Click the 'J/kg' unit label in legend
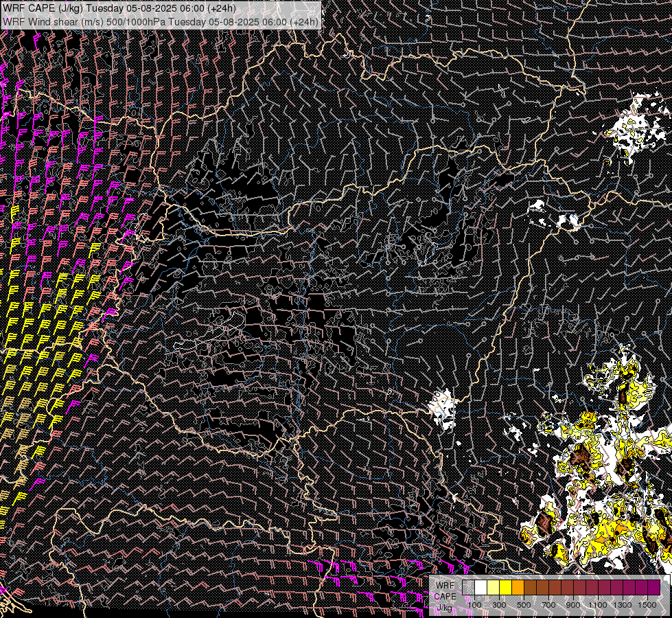This screenshot has height=618, width=672. pos(445,608)
